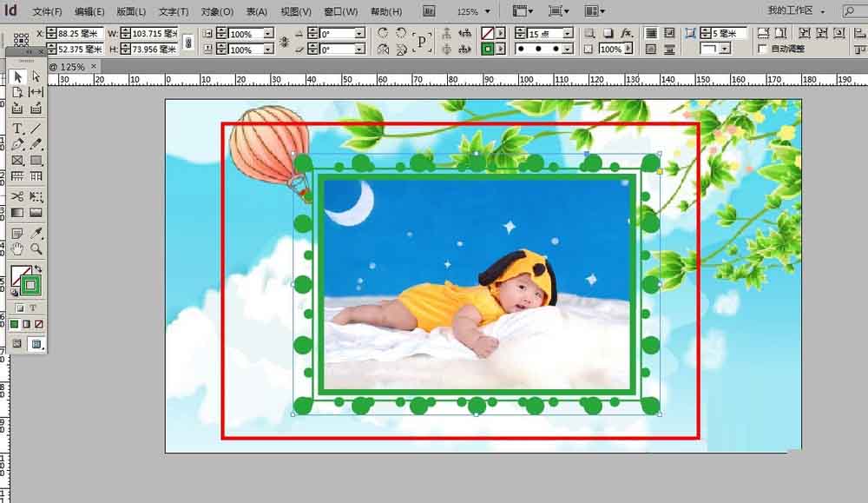Click the height field 73.956 毫米

[155, 50]
